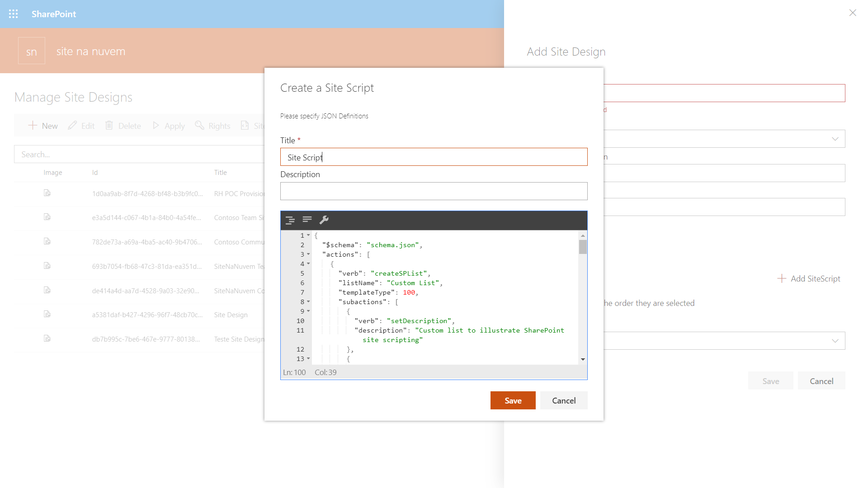Open the site na nuvem title link

point(91,51)
